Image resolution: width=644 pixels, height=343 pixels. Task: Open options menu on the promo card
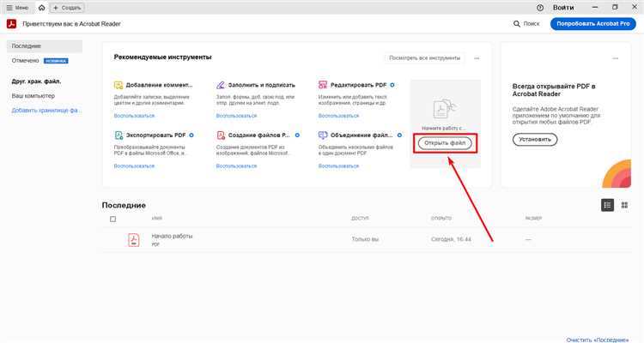616,58
